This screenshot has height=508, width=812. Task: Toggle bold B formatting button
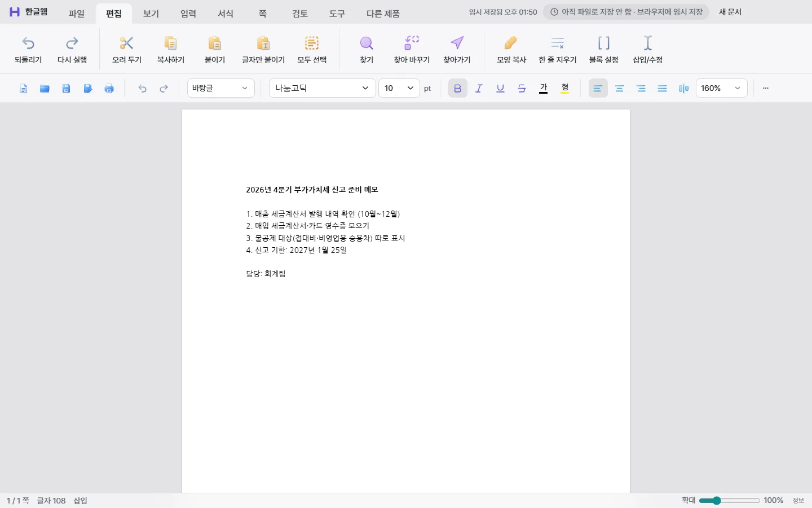point(458,88)
